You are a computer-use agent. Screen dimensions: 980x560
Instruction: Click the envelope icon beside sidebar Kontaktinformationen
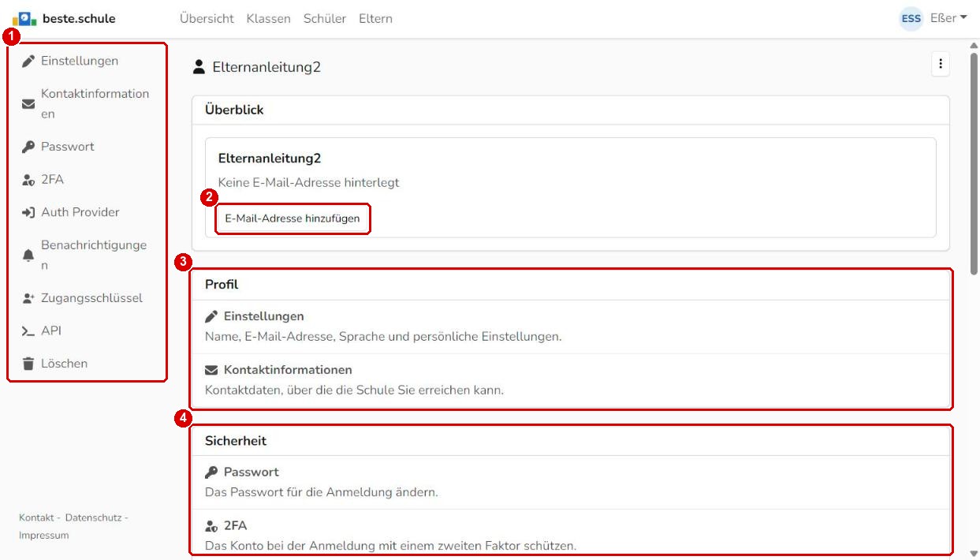[x=29, y=104]
